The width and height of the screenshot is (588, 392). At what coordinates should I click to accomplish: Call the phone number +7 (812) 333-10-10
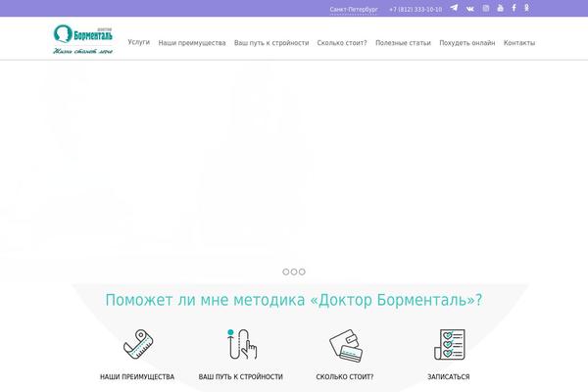[x=416, y=10]
